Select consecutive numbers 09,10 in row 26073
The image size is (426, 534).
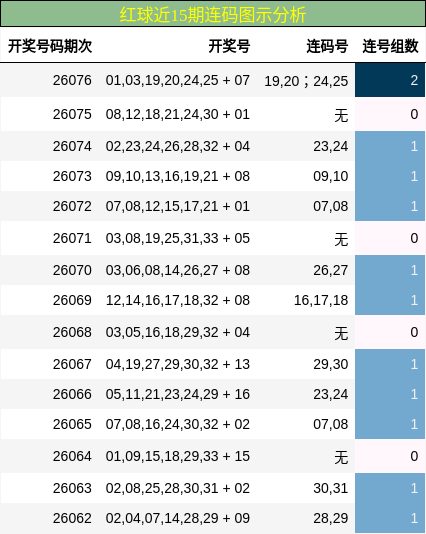click(331, 176)
